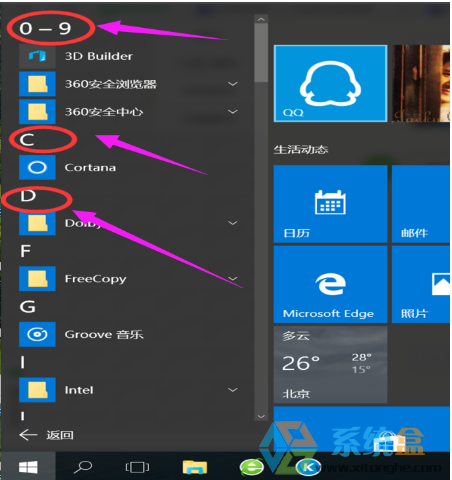
Task: Click the D letter header
Action: tap(28, 195)
